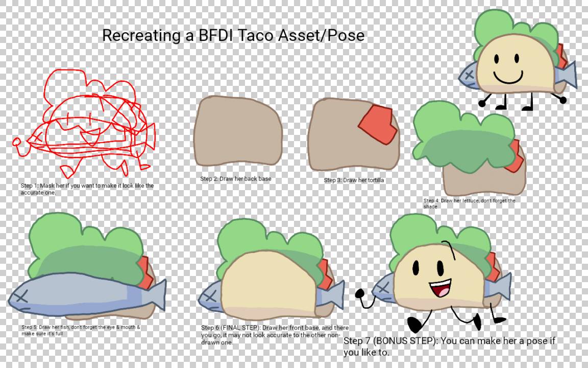Click the 'Step 6 (FINAL STEP)' caption text

[x=275, y=335]
